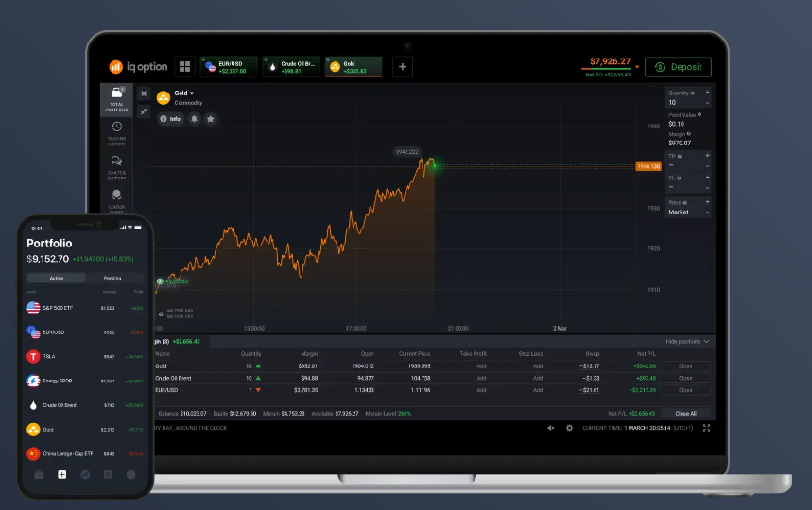Open the asset grid icon beside the logo
Viewport: 812px width, 510px height.
184,67
